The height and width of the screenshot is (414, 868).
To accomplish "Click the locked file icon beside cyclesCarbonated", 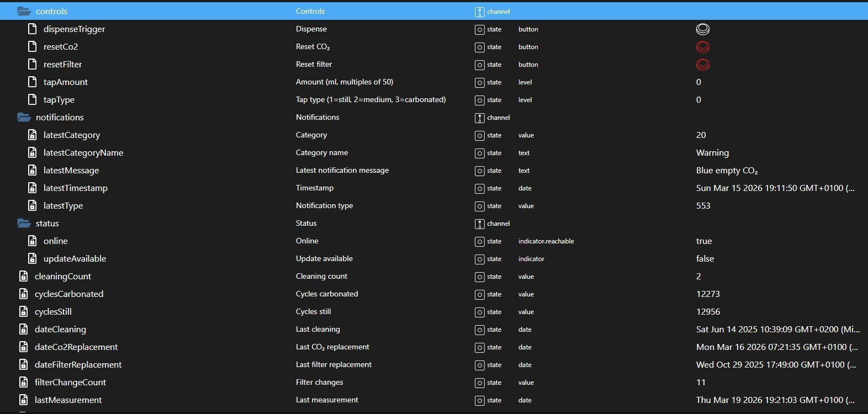I will 24,294.
